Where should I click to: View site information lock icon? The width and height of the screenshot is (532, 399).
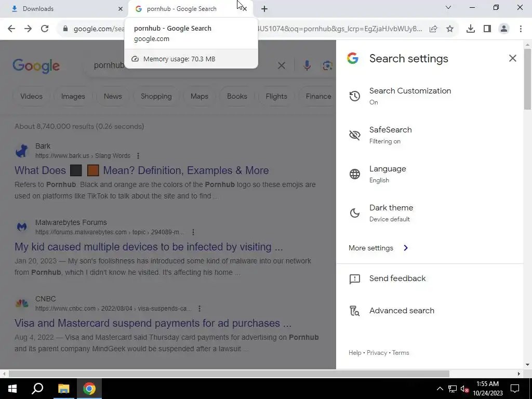(65, 29)
